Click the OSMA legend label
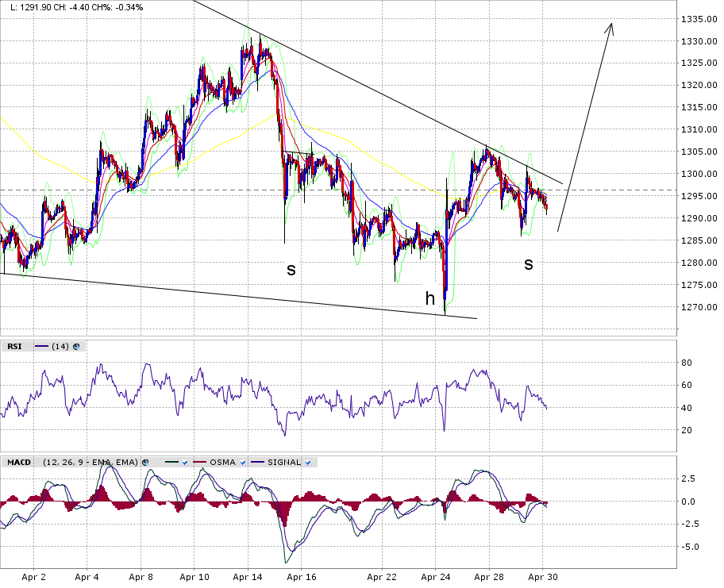724x588 pixels. click(222, 463)
